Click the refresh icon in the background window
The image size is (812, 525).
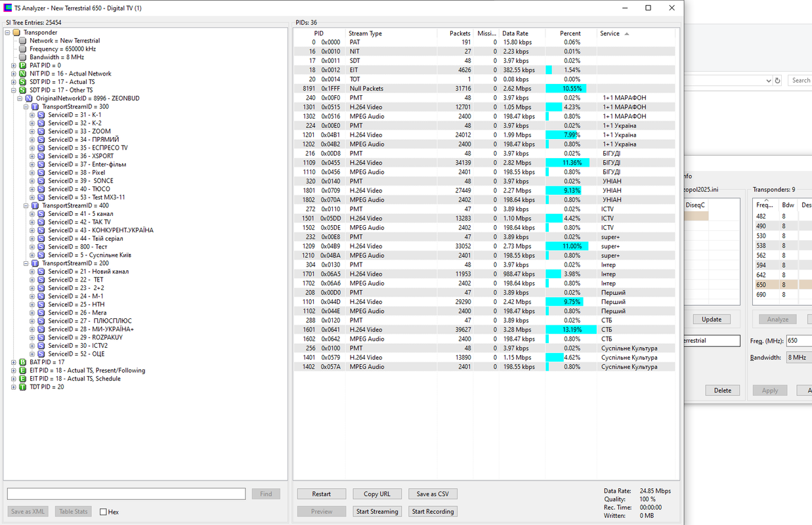tap(777, 80)
